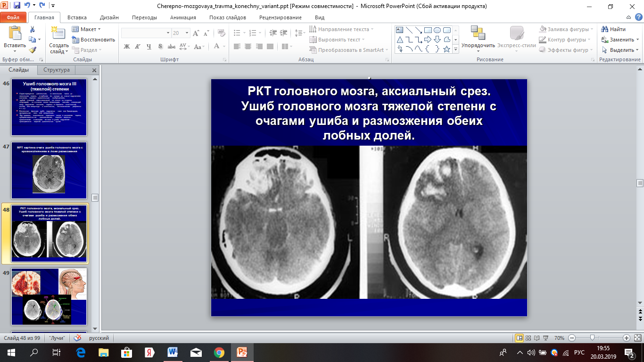The height and width of the screenshot is (362, 644).
Task: Click Найти find button
Action: pyautogui.click(x=614, y=29)
